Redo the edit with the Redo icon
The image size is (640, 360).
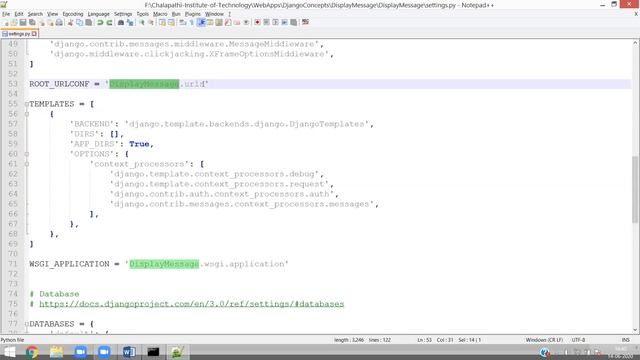[x=109, y=22]
